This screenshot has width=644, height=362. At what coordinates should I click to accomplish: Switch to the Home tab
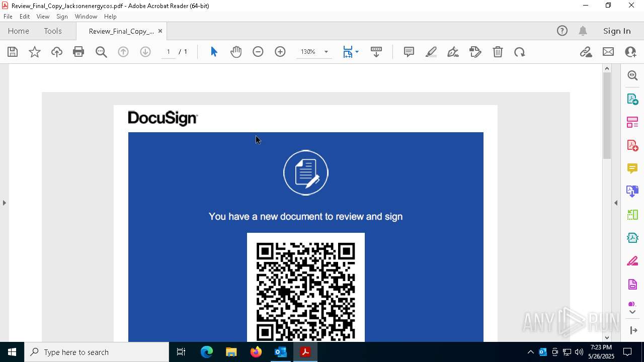19,31
